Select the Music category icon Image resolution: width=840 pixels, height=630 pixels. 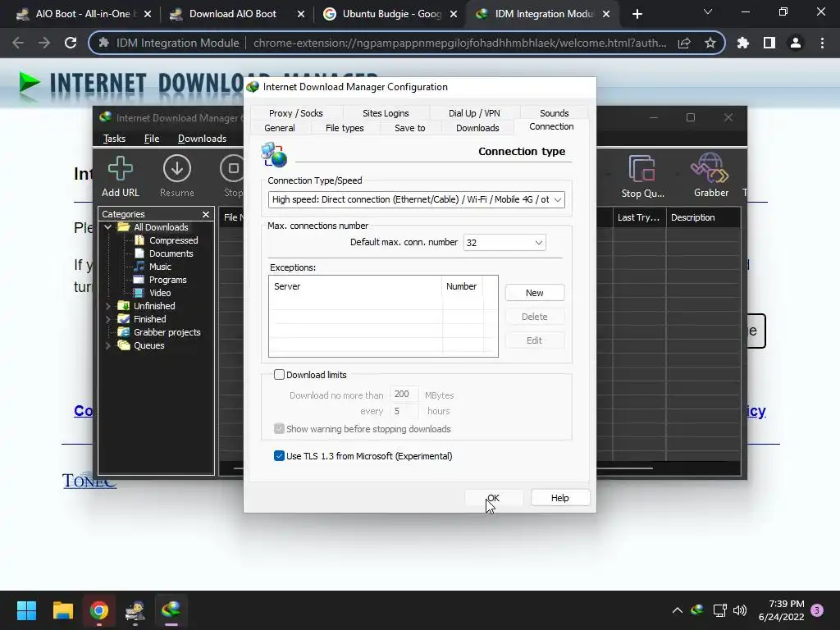coord(139,267)
